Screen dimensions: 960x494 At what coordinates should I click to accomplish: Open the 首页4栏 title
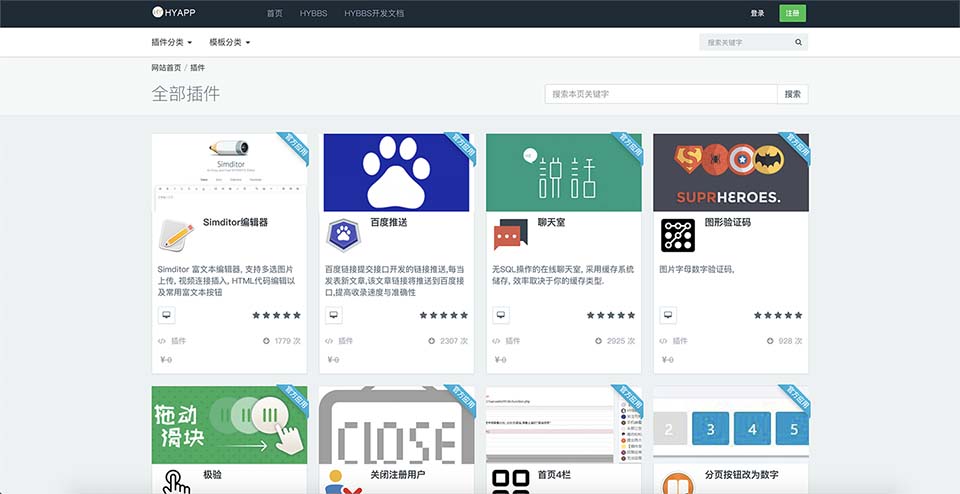[x=554, y=475]
